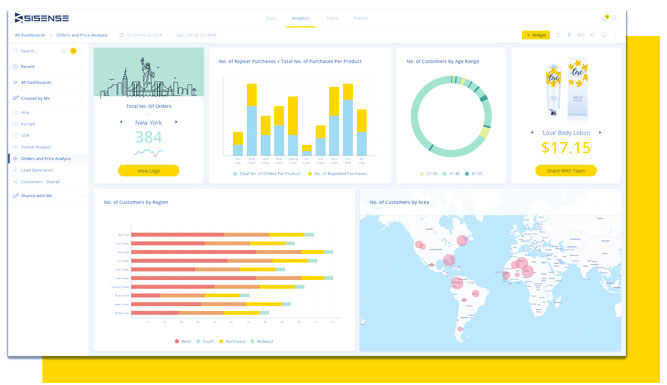Go to previous city before New York
Image resolution: width=667 pixels, height=385 pixels.
121,122
